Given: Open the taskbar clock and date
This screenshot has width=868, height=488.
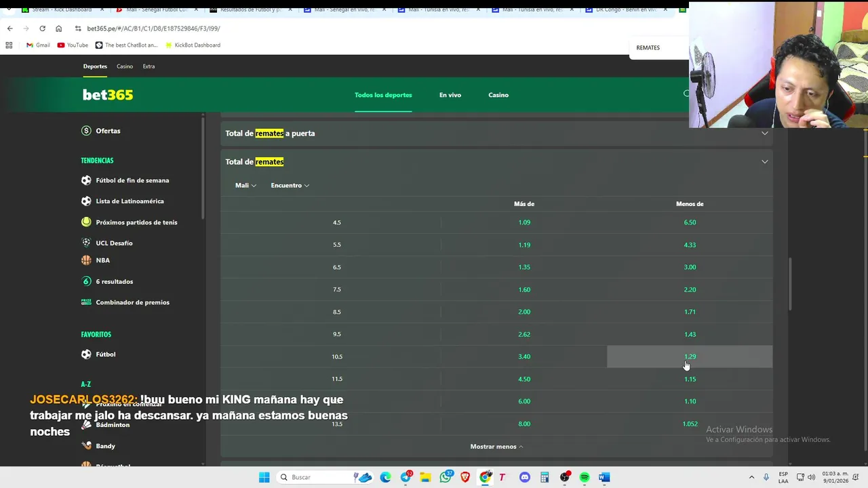Looking at the screenshot, I should tap(835, 477).
